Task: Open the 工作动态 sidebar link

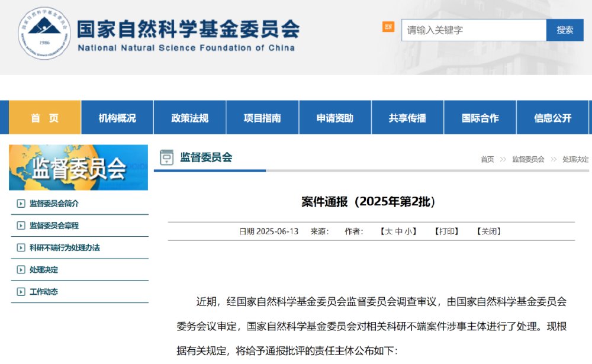Action: pos(44,292)
